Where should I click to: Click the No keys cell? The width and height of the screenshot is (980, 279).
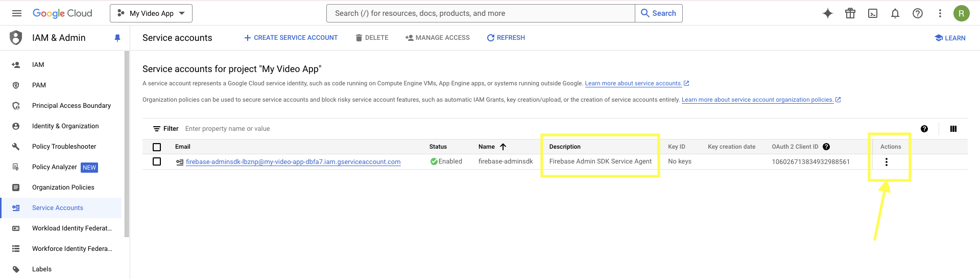pyautogui.click(x=680, y=161)
